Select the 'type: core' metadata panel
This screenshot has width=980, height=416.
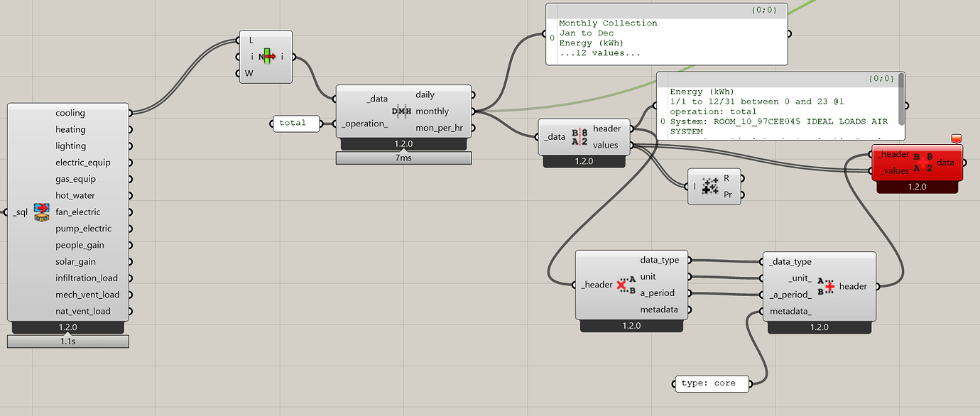pos(712,383)
